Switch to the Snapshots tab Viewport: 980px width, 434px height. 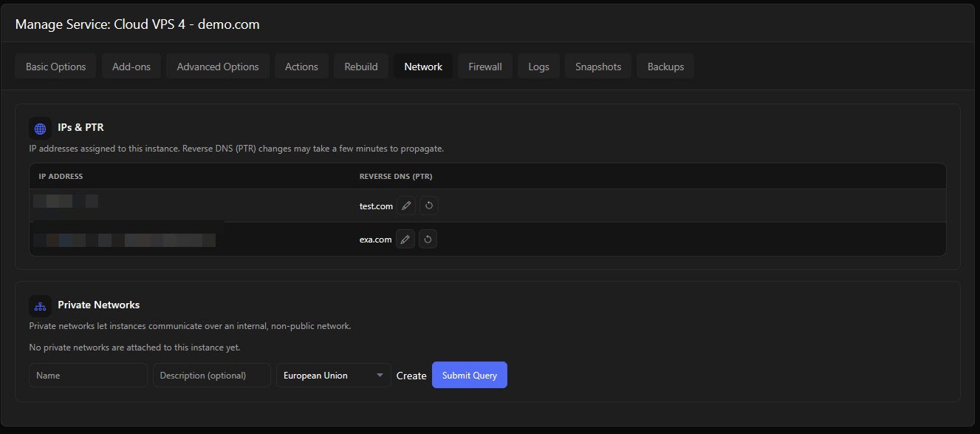pyautogui.click(x=598, y=67)
